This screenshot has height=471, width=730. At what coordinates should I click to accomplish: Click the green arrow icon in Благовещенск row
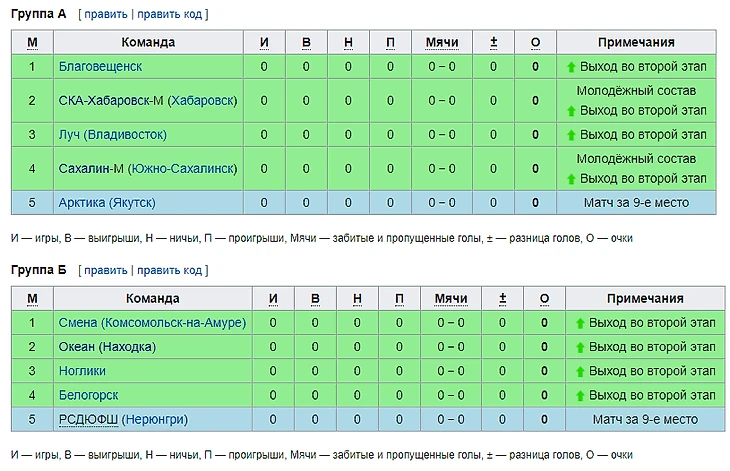click(x=571, y=67)
